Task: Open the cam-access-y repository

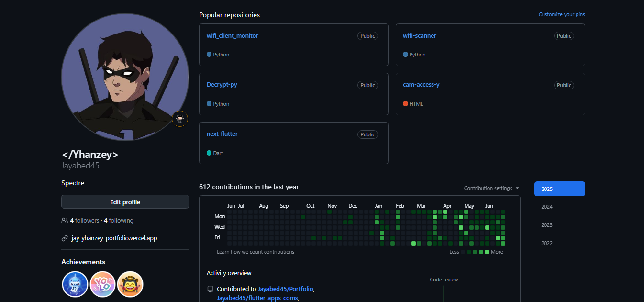Action: pyautogui.click(x=421, y=85)
